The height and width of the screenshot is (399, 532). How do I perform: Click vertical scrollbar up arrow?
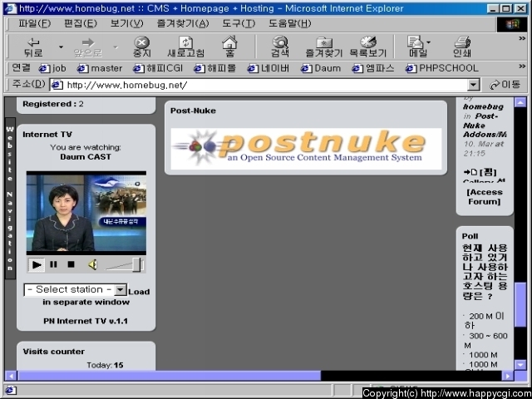tap(520, 101)
